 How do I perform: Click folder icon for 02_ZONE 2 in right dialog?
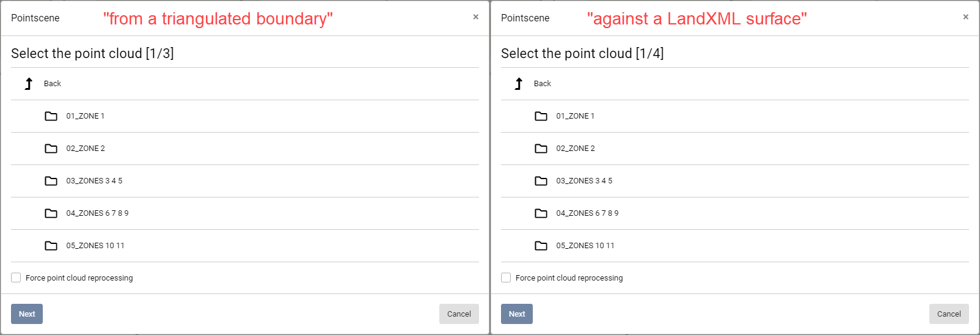coord(541,149)
